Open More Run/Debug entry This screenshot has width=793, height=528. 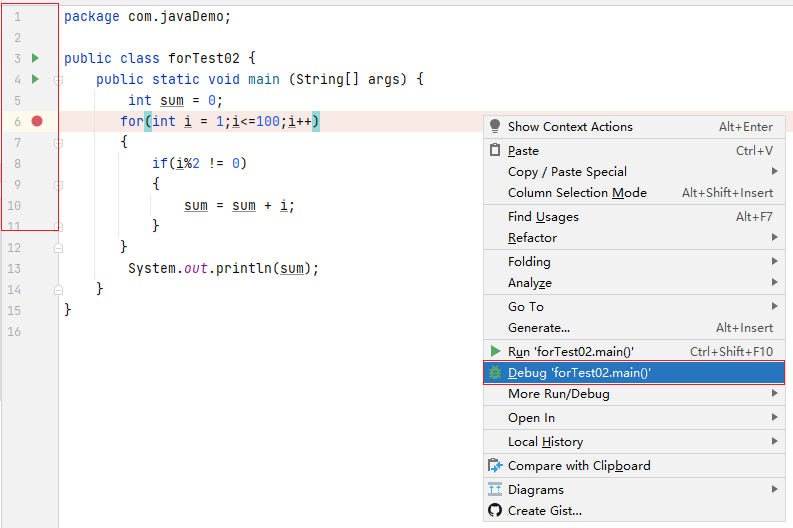click(x=634, y=393)
